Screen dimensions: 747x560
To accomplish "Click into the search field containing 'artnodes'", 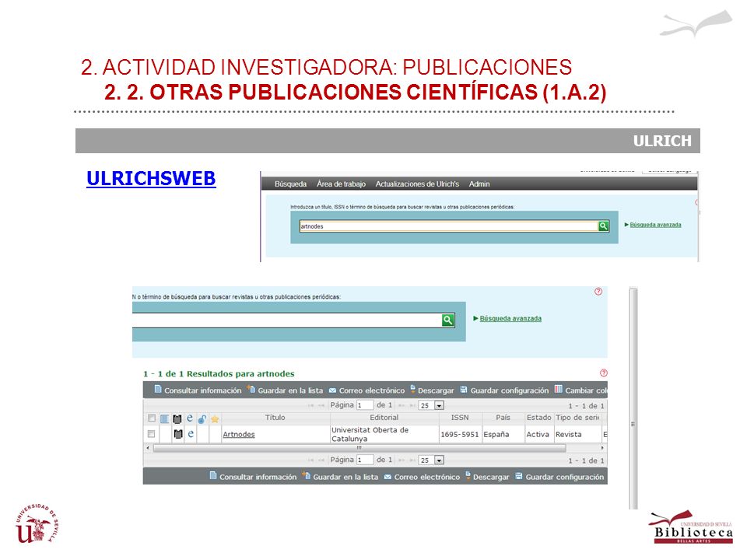I will [448, 226].
